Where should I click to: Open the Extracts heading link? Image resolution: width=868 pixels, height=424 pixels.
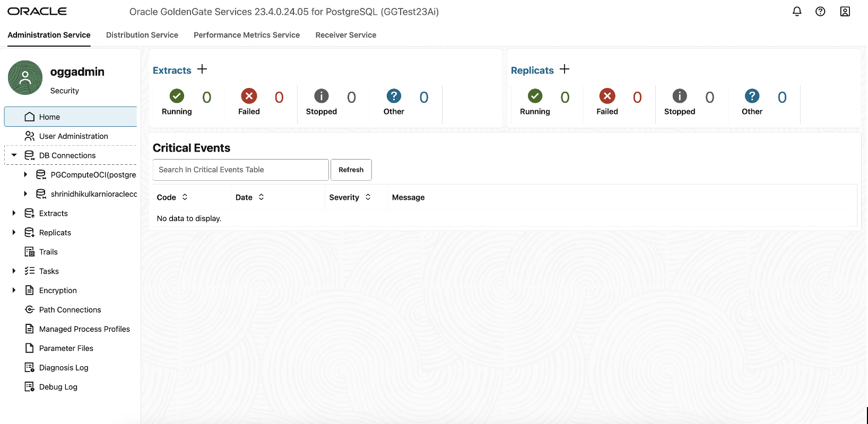172,70
